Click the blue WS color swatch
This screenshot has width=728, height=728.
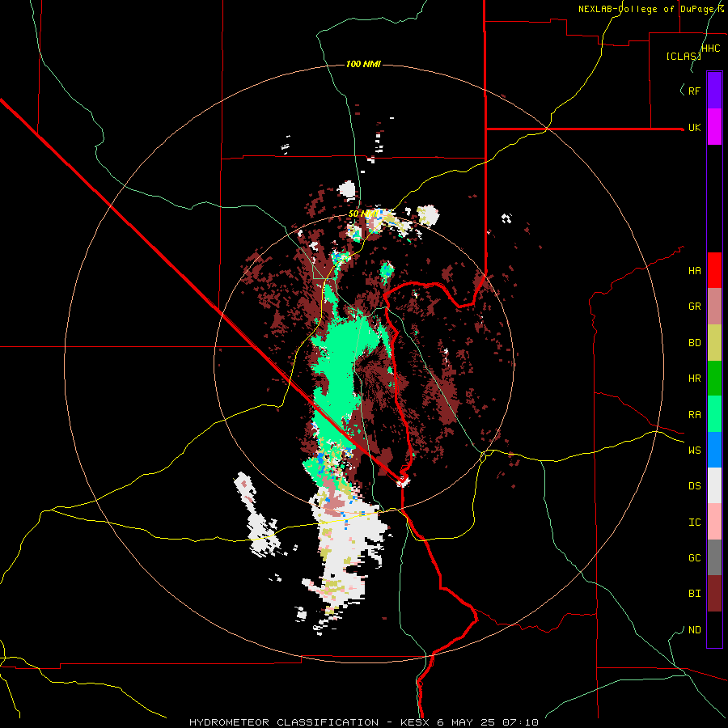(x=714, y=450)
